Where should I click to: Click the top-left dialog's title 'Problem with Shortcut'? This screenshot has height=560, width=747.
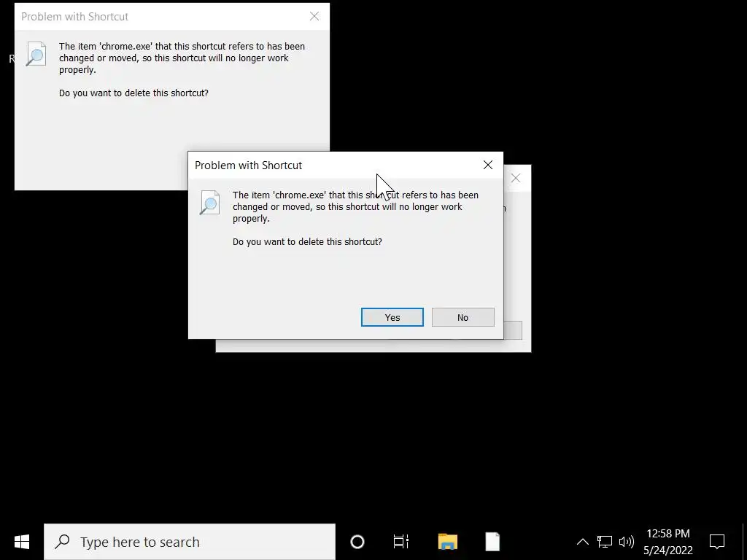pos(75,17)
